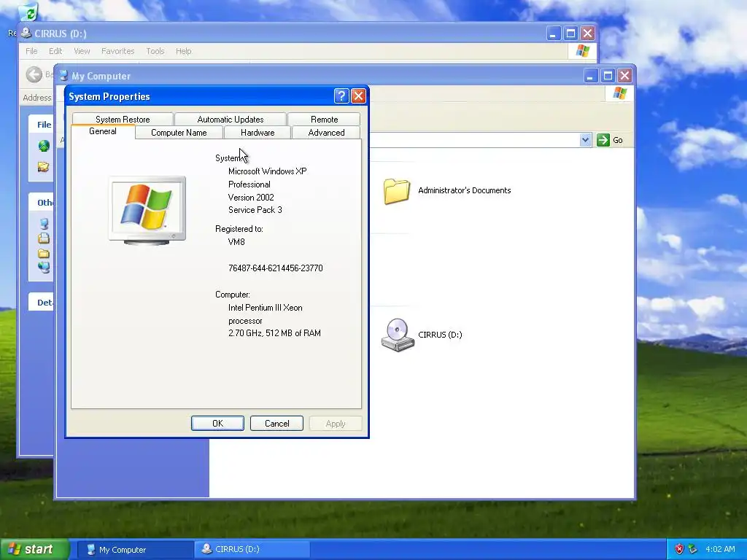Viewport: 747px width, 560px height.
Task: Switch to CIRRUS (D:) taskbar button
Action: [x=252, y=550]
